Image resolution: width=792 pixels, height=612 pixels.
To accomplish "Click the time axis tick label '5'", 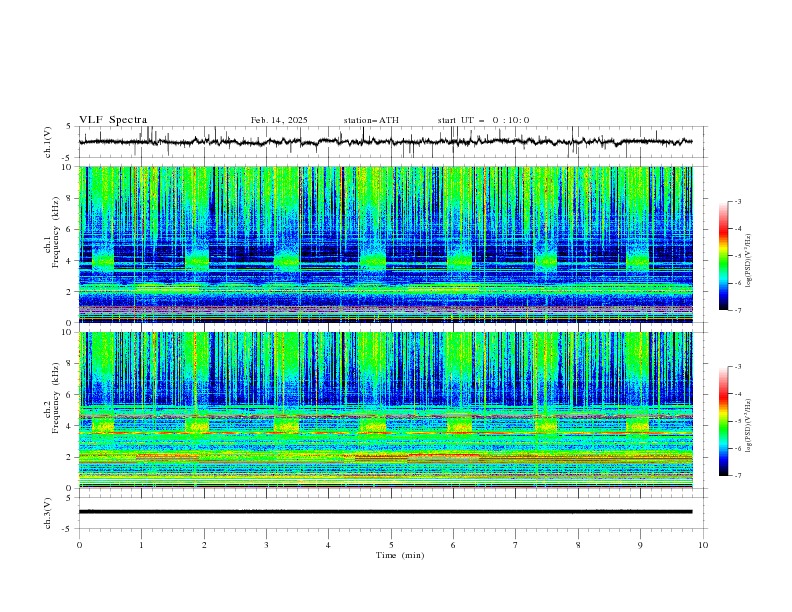I will click(391, 545).
